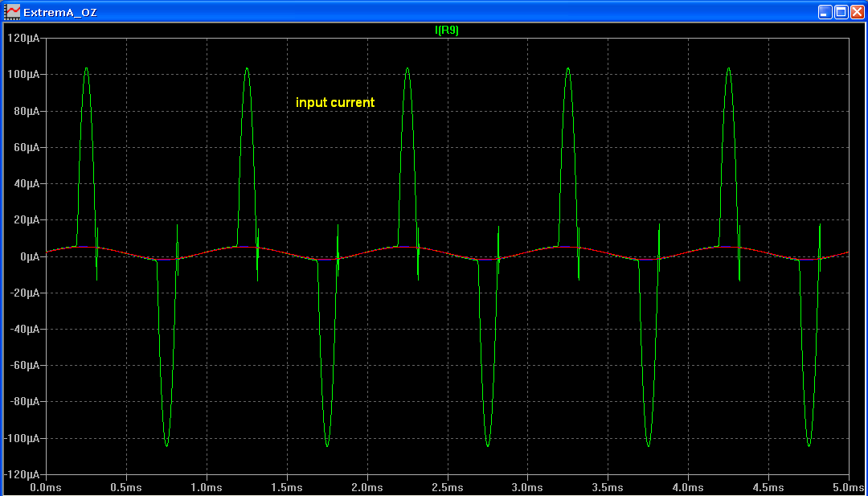This screenshot has height=496, width=868.
Task: Minimize the ExtremA_OZ plot window
Action: 825,11
